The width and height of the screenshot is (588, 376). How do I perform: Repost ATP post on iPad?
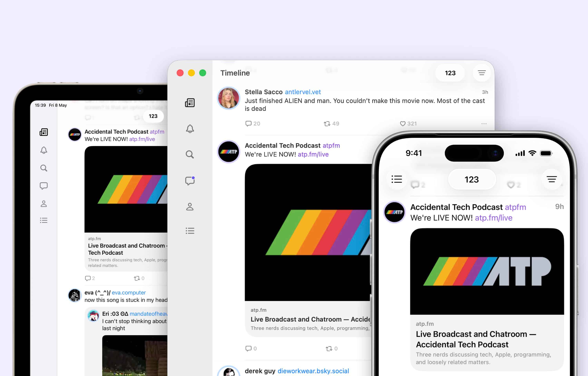tap(139, 278)
